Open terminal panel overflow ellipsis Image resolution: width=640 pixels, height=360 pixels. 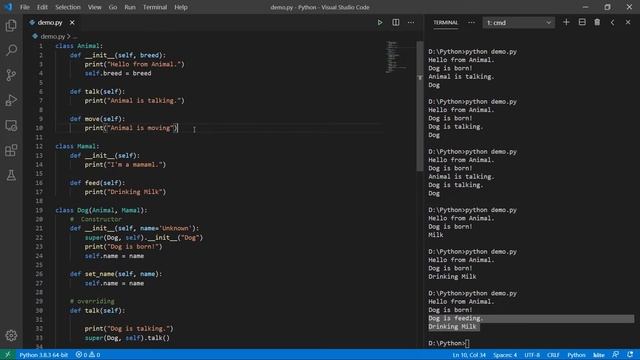pyautogui.click(x=471, y=22)
